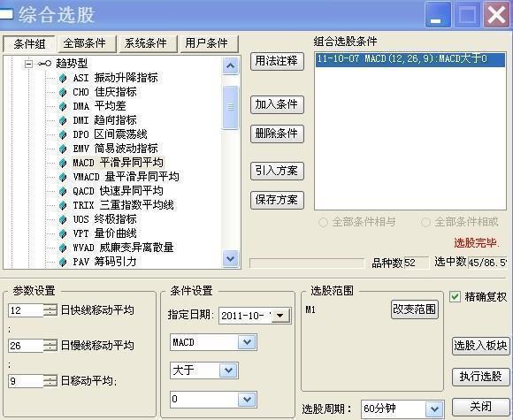Open the 选股周期 60分钟 dropdown
Image resolution: width=513 pixels, height=420 pixels.
click(x=434, y=409)
